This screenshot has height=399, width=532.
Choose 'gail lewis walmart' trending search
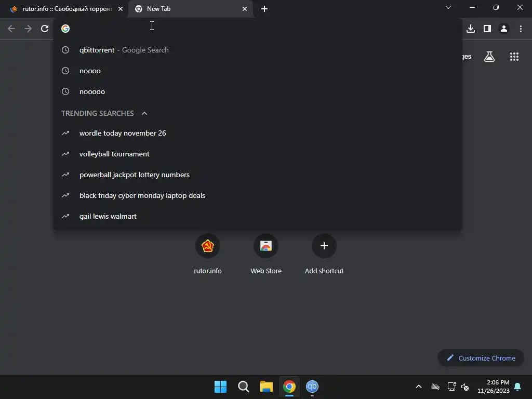click(258, 216)
